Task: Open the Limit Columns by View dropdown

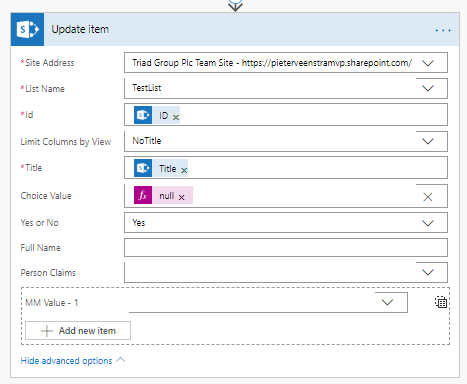Action: (428, 141)
